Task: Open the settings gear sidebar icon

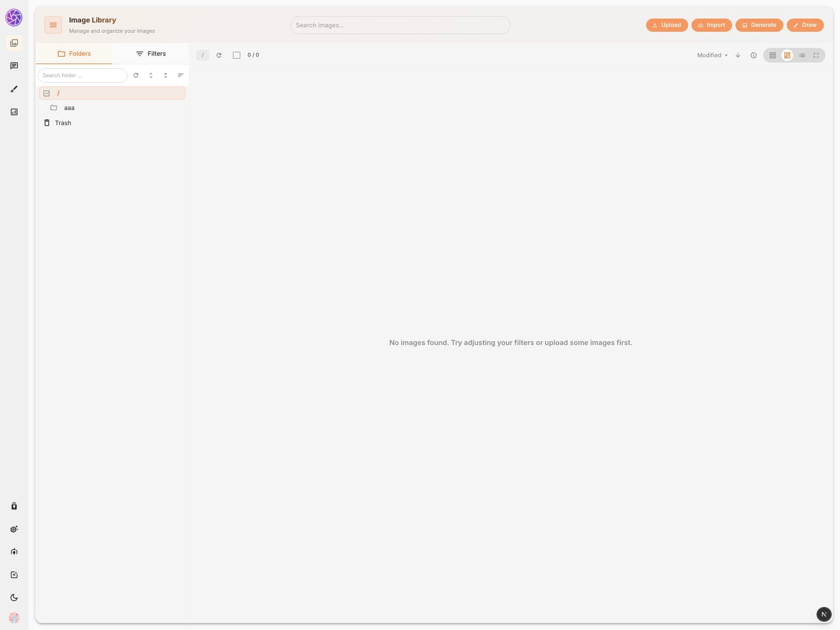Action: (x=14, y=529)
